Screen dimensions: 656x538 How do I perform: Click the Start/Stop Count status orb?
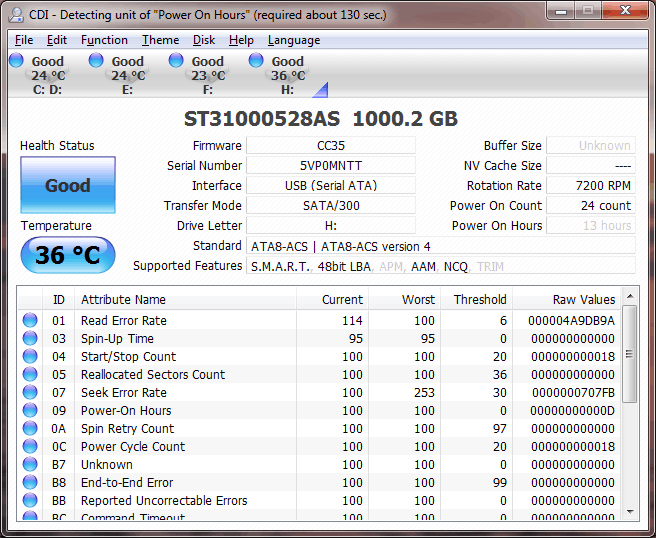tap(30, 356)
